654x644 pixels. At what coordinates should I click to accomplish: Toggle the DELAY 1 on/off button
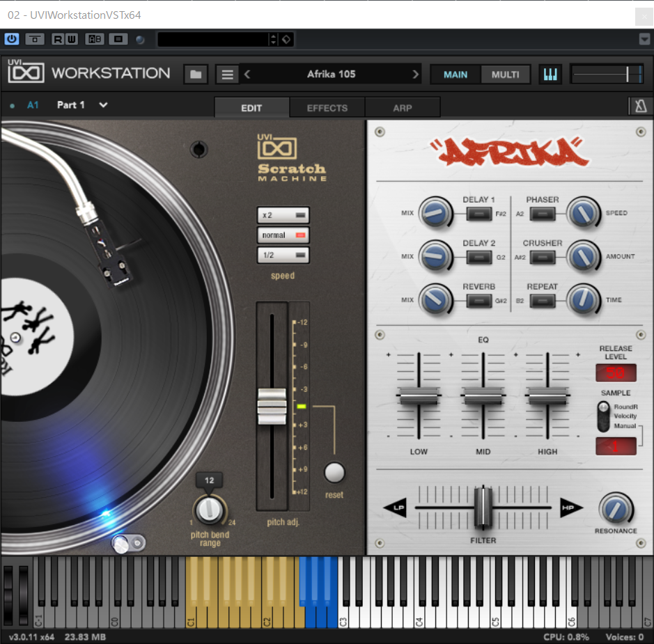(x=479, y=214)
